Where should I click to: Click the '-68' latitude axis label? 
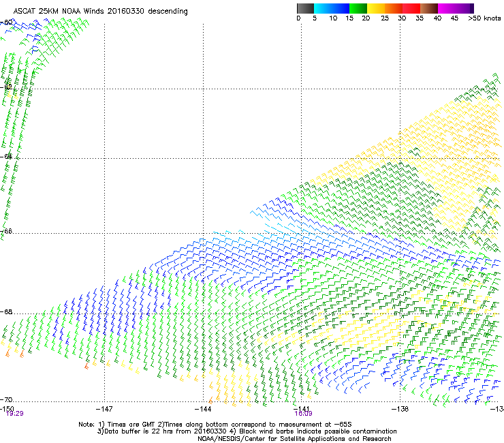point(6,311)
